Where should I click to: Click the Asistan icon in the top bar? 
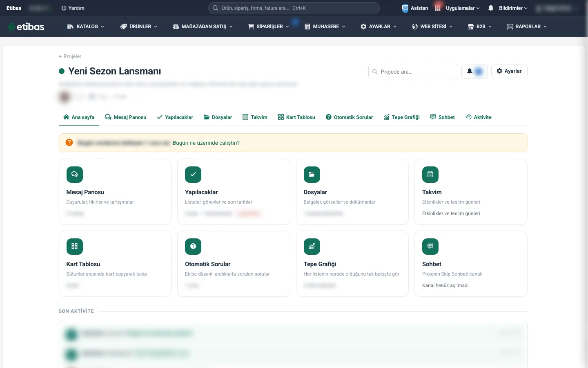405,8
